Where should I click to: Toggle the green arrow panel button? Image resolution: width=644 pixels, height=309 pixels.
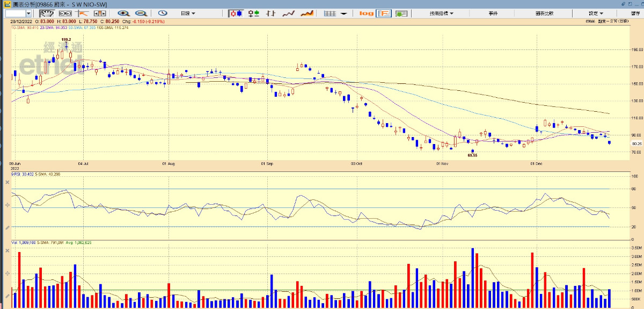pyautogui.click(x=400, y=13)
